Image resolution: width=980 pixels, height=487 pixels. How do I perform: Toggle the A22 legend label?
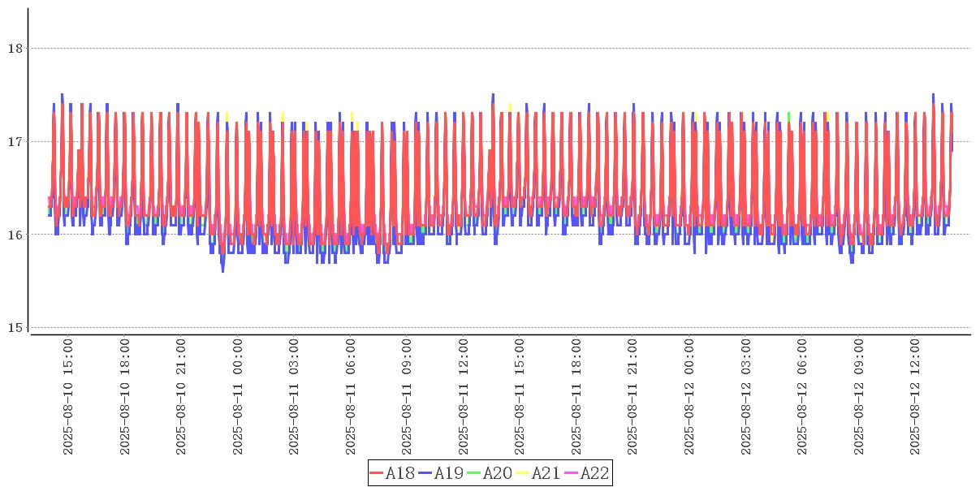[594, 473]
